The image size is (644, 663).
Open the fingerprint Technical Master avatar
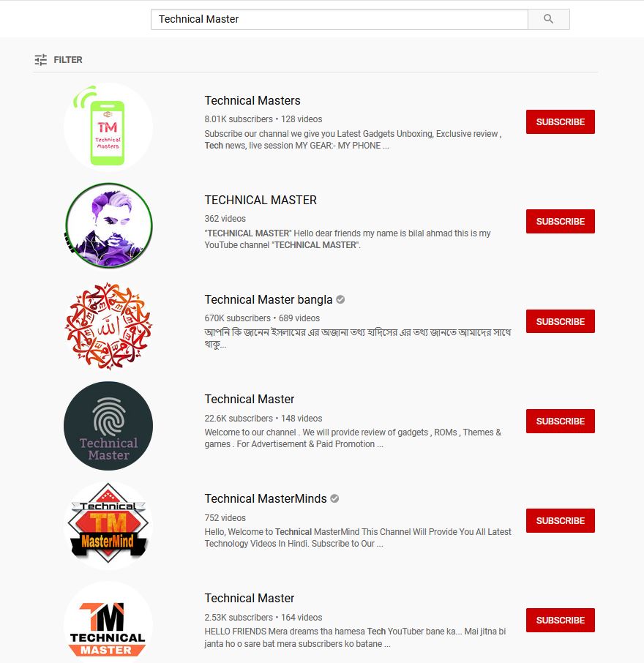108,426
